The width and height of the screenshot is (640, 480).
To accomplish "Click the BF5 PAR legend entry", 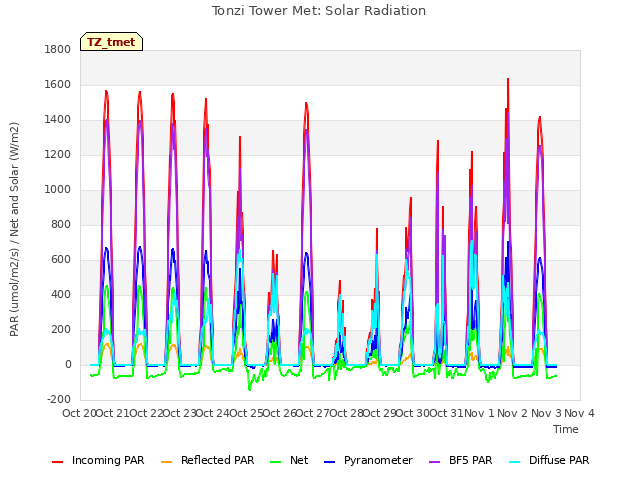I will [x=461, y=460].
